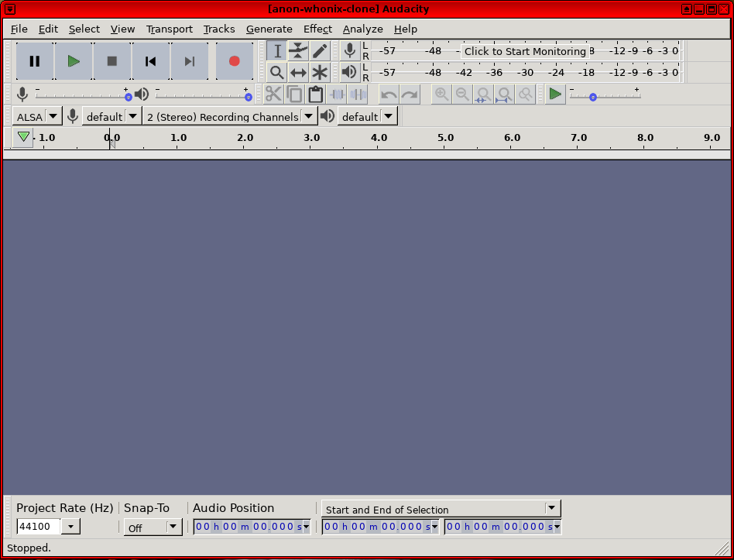Viewport: 734px width, 560px height.
Task: Toggle the Pause button
Action: pyautogui.click(x=35, y=61)
